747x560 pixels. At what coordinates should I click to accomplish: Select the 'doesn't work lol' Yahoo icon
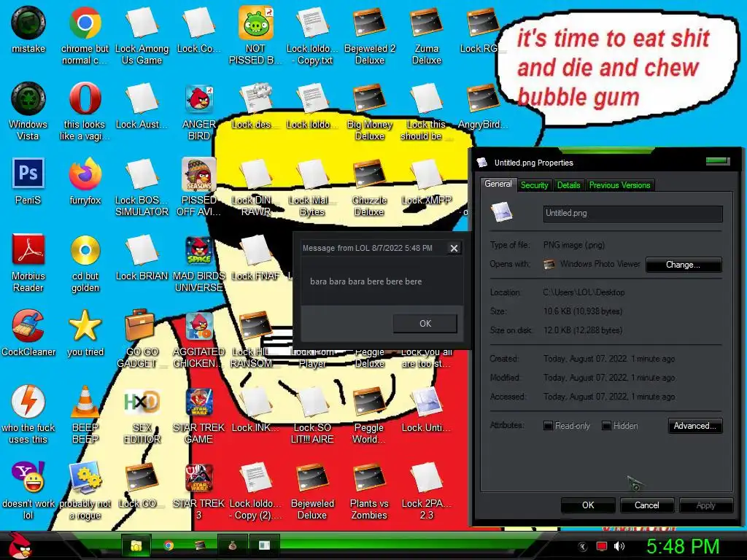(x=28, y=477)
